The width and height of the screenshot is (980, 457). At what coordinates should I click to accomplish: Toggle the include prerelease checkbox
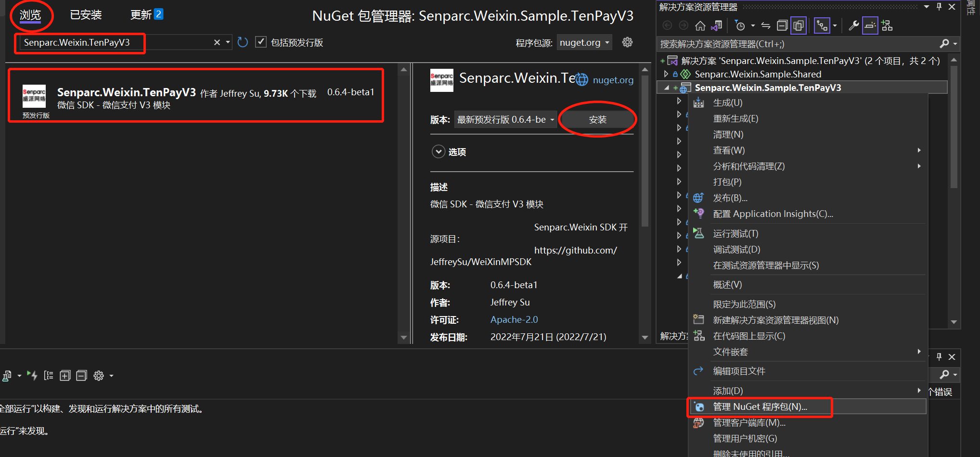(261, 42)
